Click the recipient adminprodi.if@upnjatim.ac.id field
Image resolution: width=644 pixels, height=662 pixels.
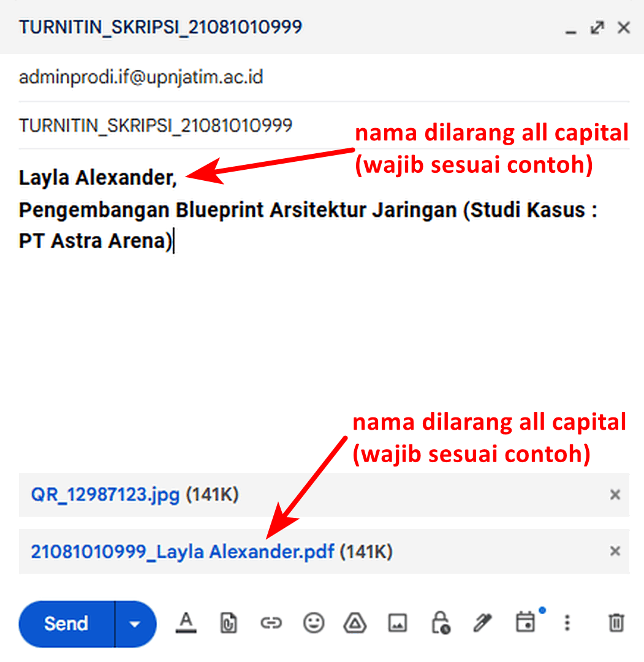point(324,77)
